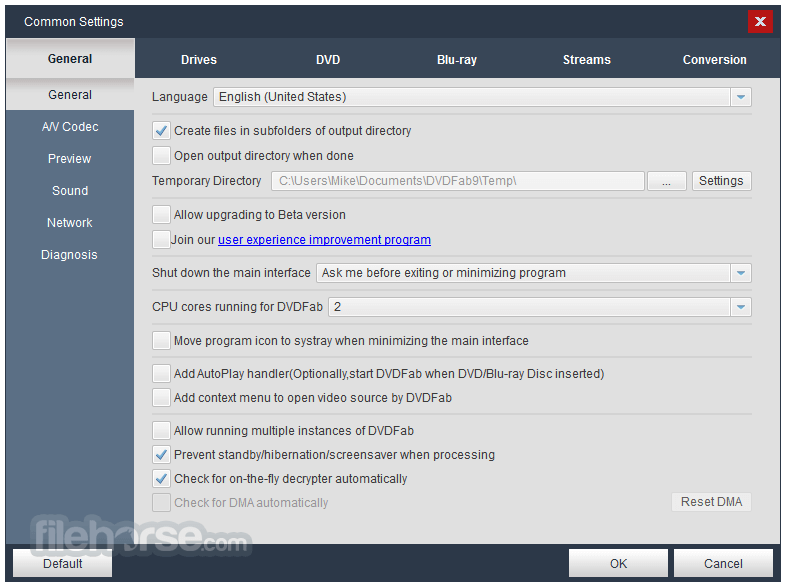
Task: Select General in the sidebar
Action: coord(70,95)
